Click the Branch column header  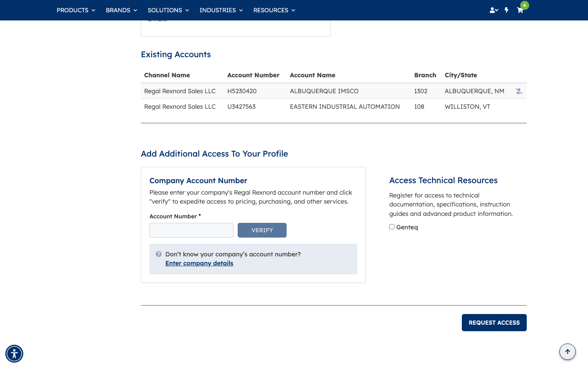coord(425,75)
